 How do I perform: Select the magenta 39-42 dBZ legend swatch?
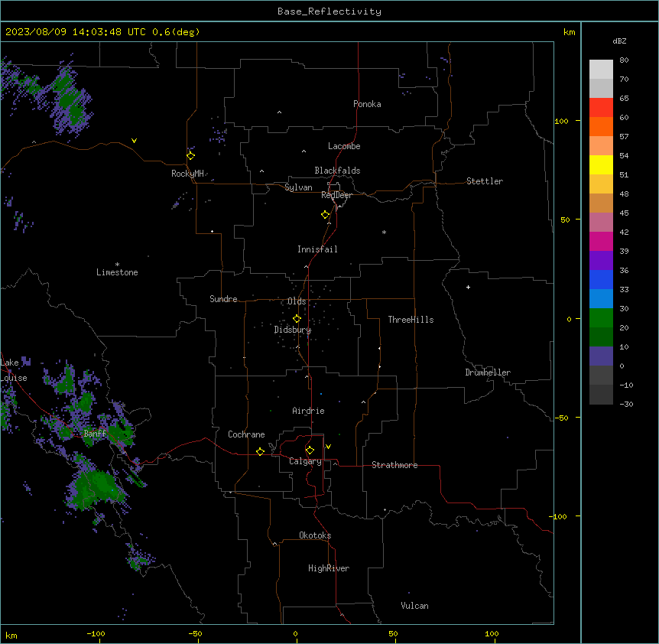click(601, 241)
